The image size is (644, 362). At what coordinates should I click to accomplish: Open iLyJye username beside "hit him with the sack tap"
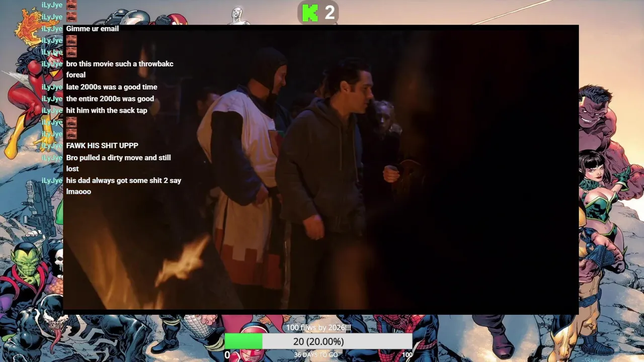pyautogui.click(x=52, y=110)
